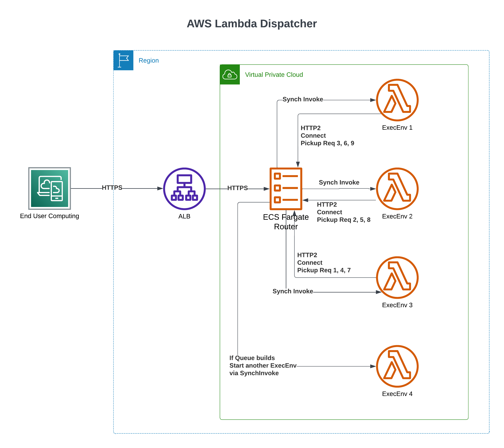504x448 pixels.
Task: Select the Virtual Private Cloud text label
Action: point(274,74)
